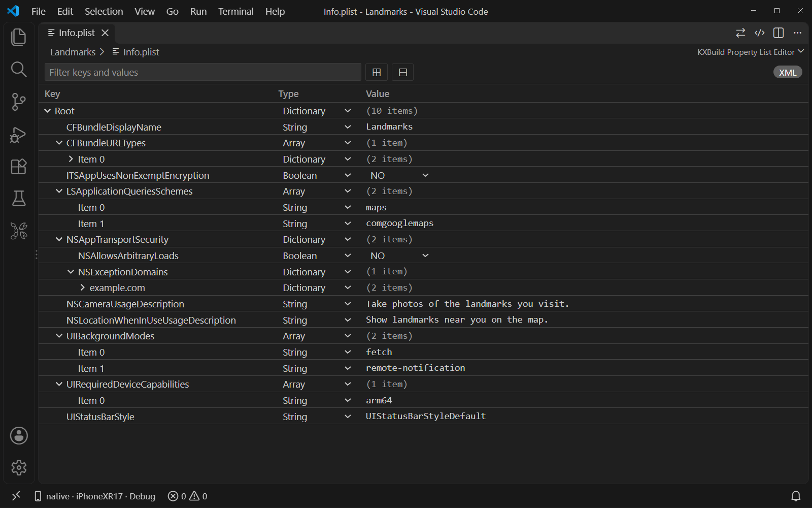Collapse the Root dictionary node

click(x=48, y=111)
